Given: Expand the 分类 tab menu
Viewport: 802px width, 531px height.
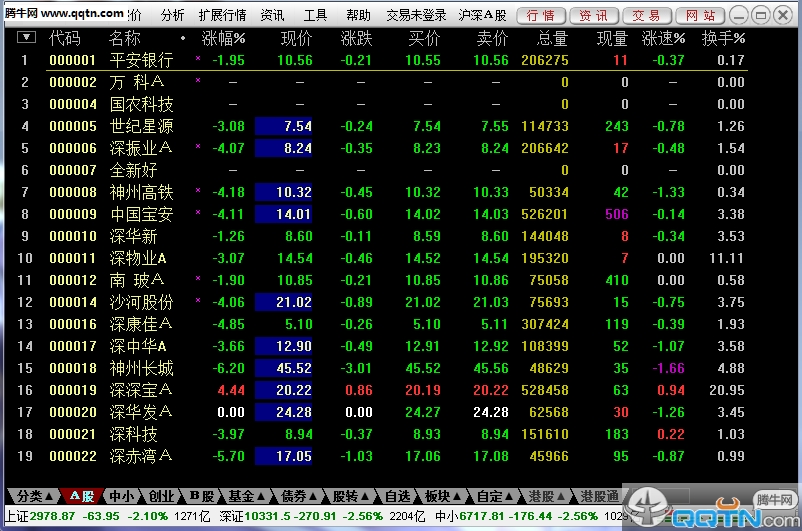Looking at the screenshot, I should 34,496.
